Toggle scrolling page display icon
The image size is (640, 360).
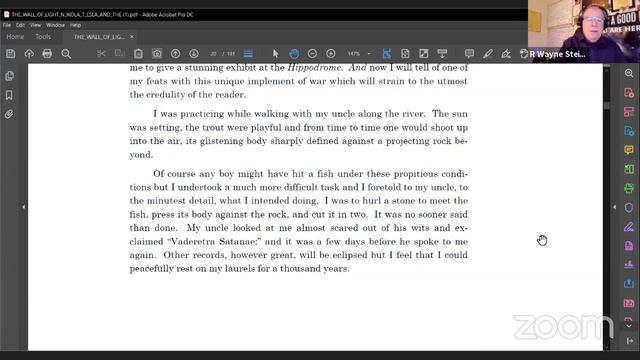(248, 53)
